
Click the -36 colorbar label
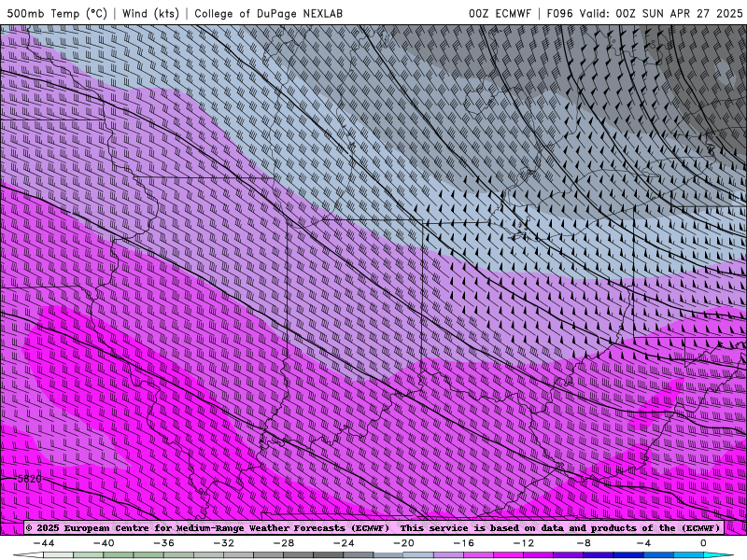pyautogui.click(x=164, y=543)
